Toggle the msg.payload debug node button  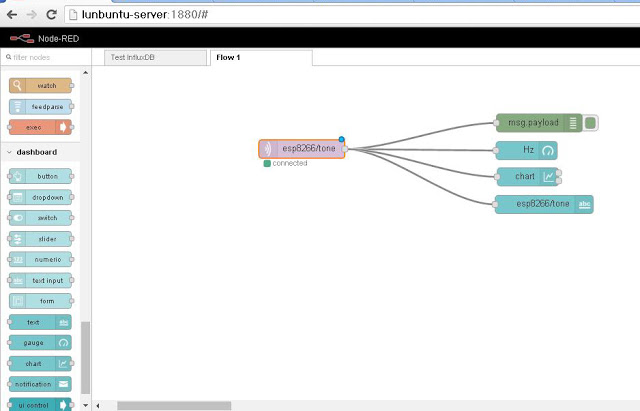point(590,123)
